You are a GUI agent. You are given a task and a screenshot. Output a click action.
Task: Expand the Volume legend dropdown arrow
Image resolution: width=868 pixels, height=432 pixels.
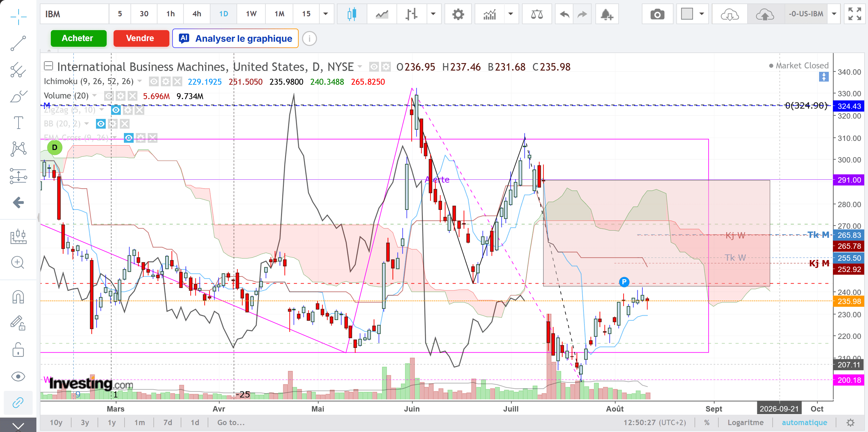point(95,95)
